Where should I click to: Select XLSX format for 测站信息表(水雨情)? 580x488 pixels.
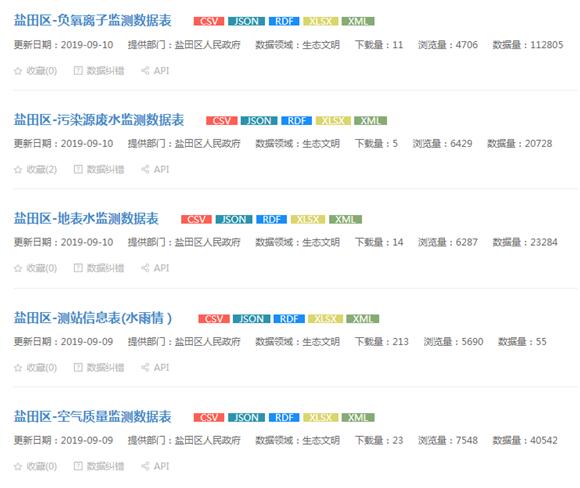tap(325, 319)
